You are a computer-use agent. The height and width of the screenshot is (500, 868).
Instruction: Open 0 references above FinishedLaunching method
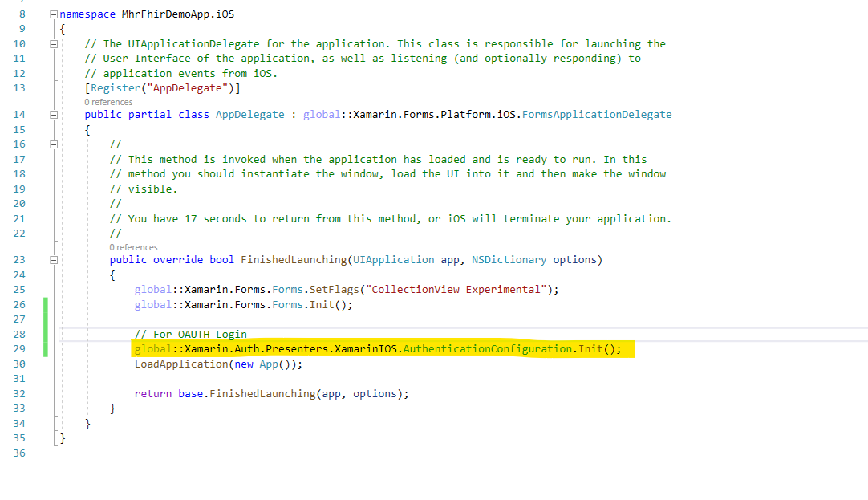coord(133,247)
